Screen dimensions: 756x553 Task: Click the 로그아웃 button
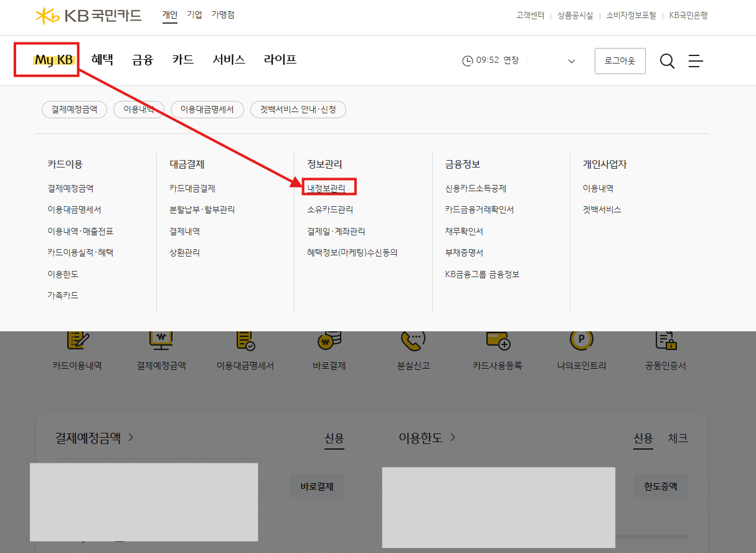pyautogui.click(x=620, y=61)
